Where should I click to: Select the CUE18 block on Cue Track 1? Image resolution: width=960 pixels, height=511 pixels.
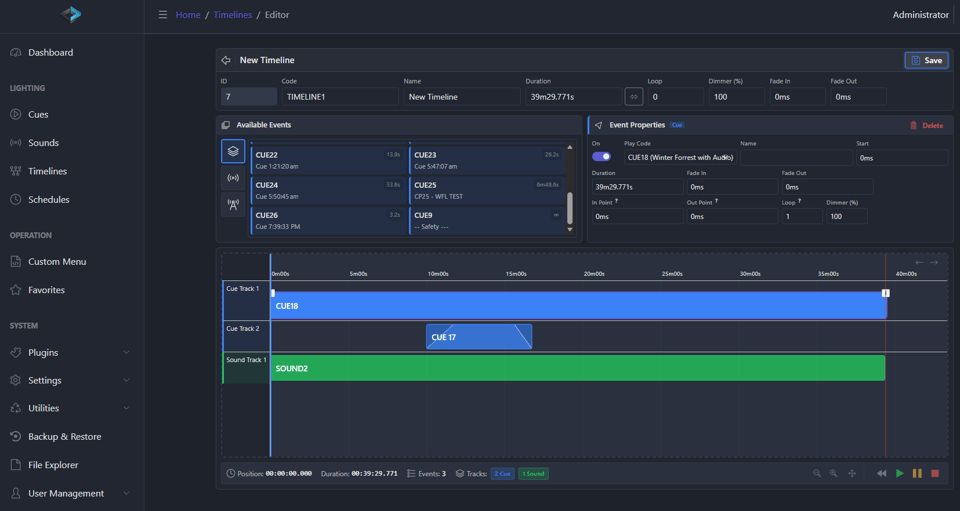coord(579,305)
